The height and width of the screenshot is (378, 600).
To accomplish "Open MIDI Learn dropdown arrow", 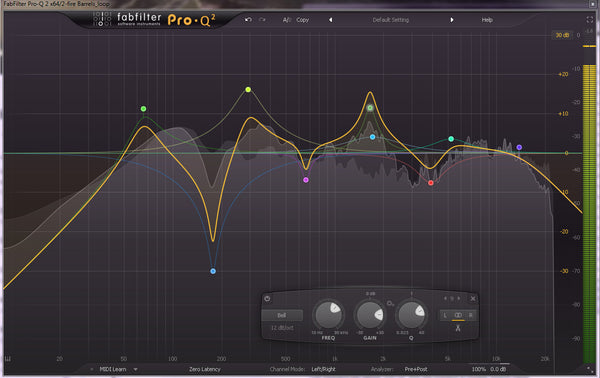I will 135,369.
